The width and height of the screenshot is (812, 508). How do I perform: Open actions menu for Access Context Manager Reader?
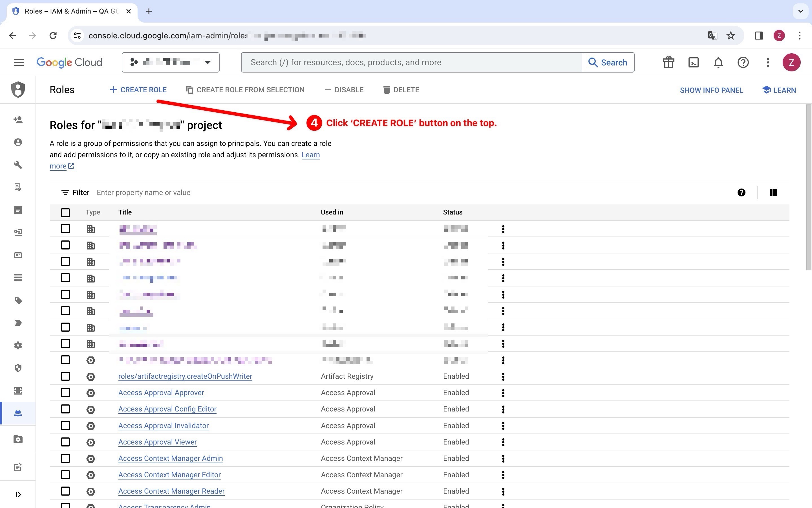click(x=503, y=491)
